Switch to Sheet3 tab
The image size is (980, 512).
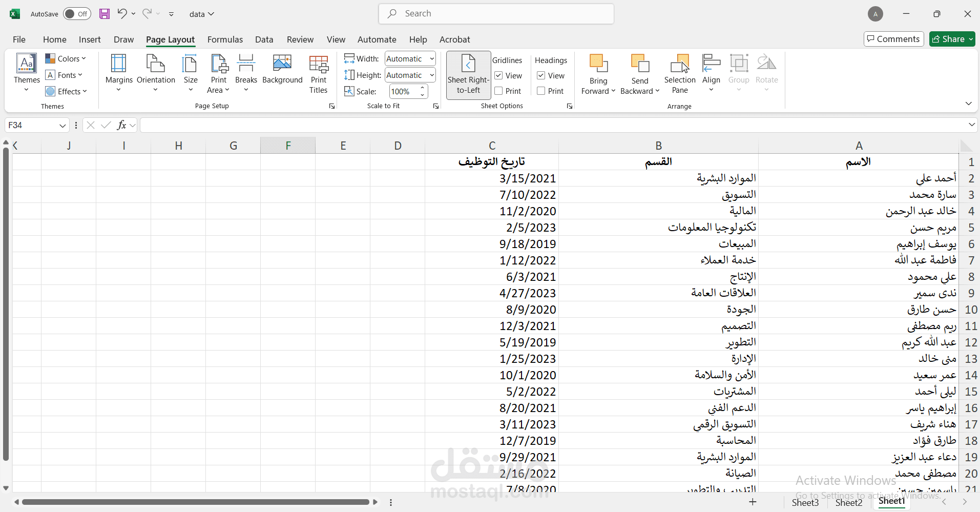[x=805, y=503]
